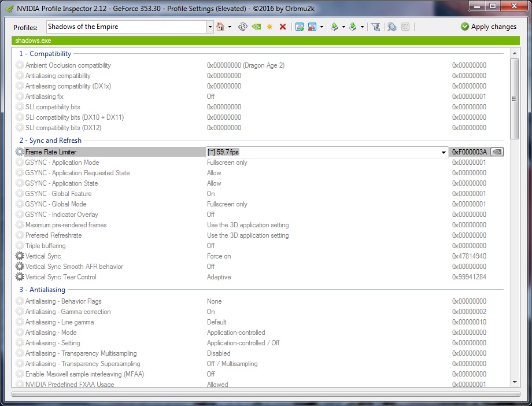
Task: Click the scroll up arrow of the settings list
Action: pyautogui.click(x=514, y=53)
